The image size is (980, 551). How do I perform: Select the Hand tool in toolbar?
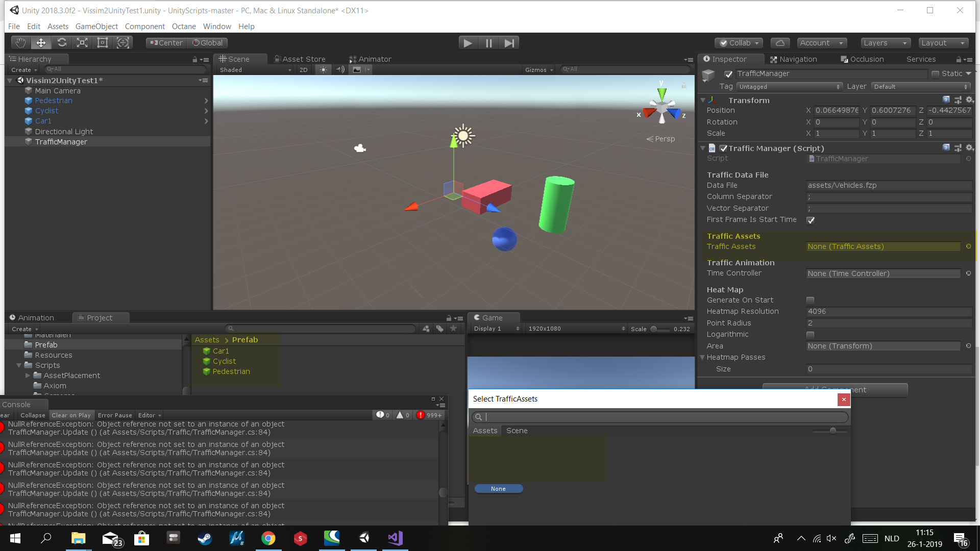click(20, 43)
